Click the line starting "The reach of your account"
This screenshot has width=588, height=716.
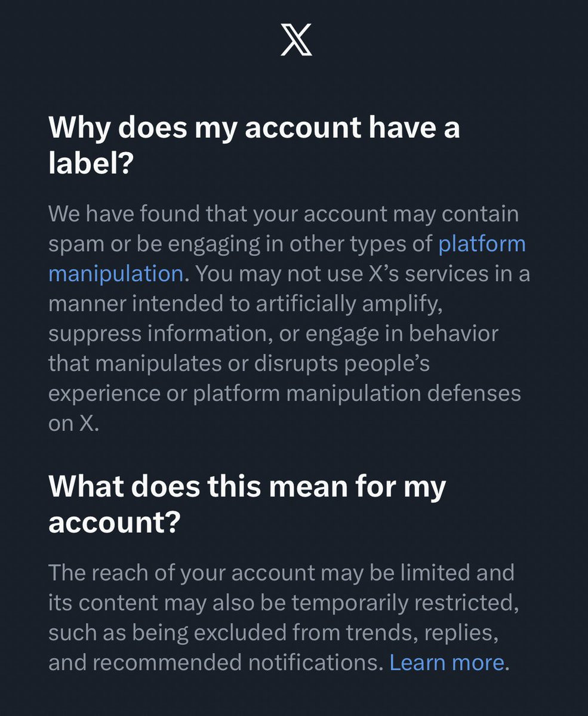click(281, 573)
